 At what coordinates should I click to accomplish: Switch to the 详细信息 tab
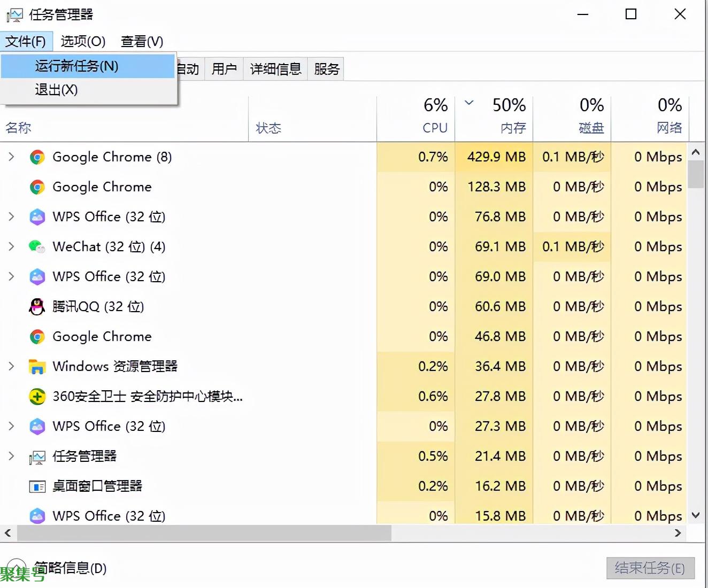click(x=275, y=69)
